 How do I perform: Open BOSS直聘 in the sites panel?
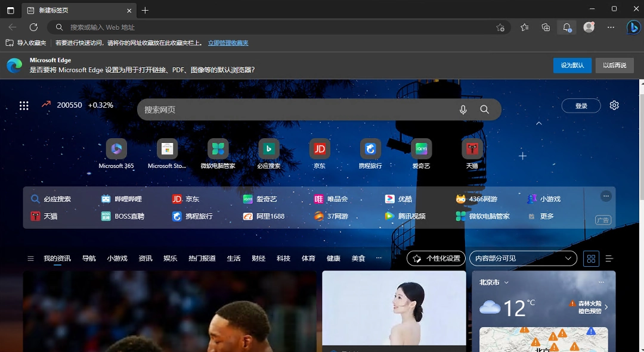(123, 216)
